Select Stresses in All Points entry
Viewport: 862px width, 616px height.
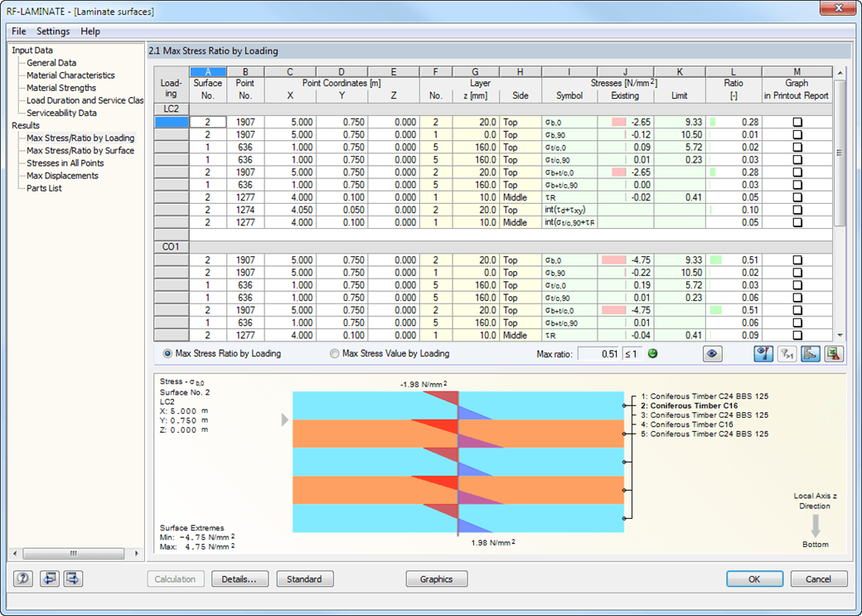coord(65,162)
